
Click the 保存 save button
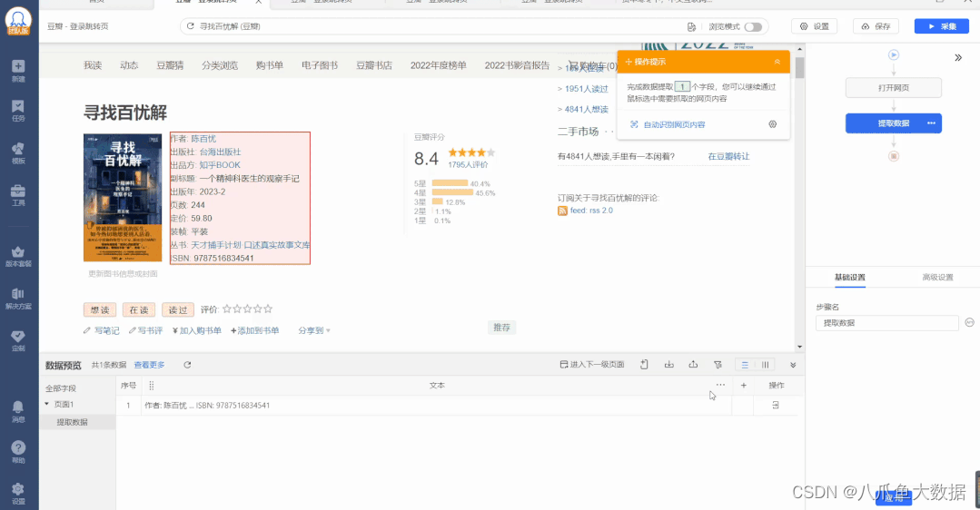[876, 26]
